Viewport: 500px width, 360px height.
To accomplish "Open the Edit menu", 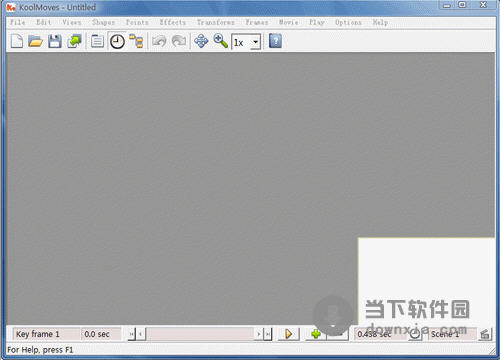I will tap(44, 22).
